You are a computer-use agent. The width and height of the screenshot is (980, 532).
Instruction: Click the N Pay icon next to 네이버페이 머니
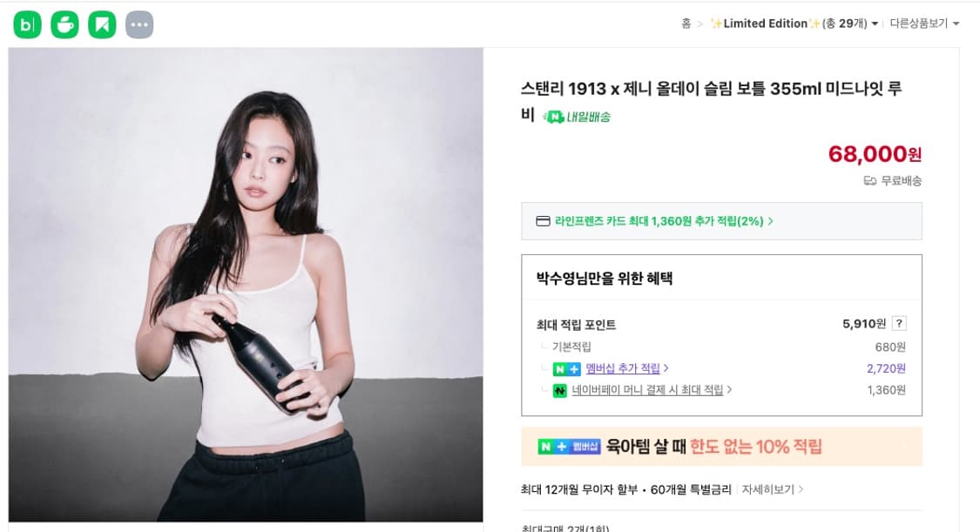pos(562,390)
